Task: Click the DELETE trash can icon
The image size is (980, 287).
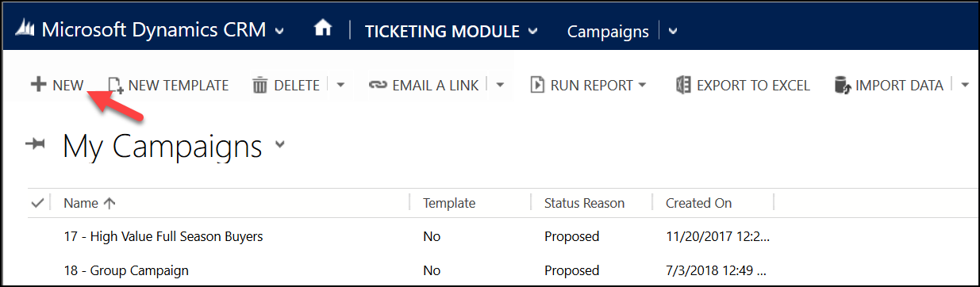Action: pyautogui.click(x=260, y=86)
